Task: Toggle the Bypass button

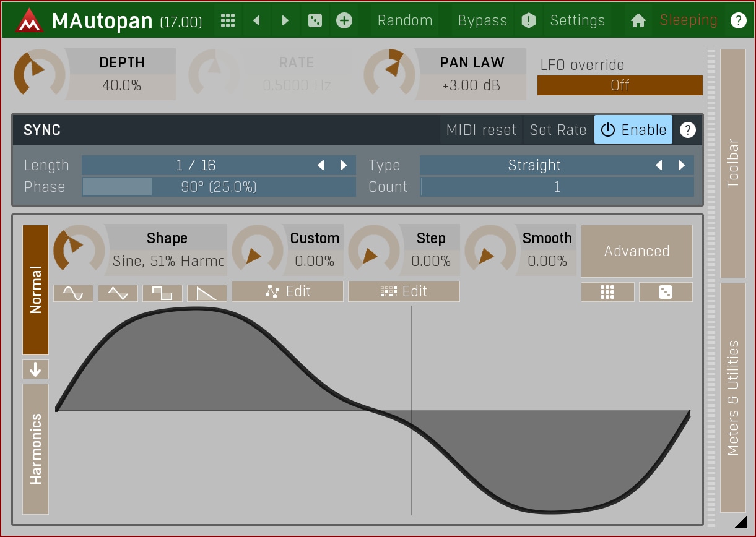Action: pos(482,20)
